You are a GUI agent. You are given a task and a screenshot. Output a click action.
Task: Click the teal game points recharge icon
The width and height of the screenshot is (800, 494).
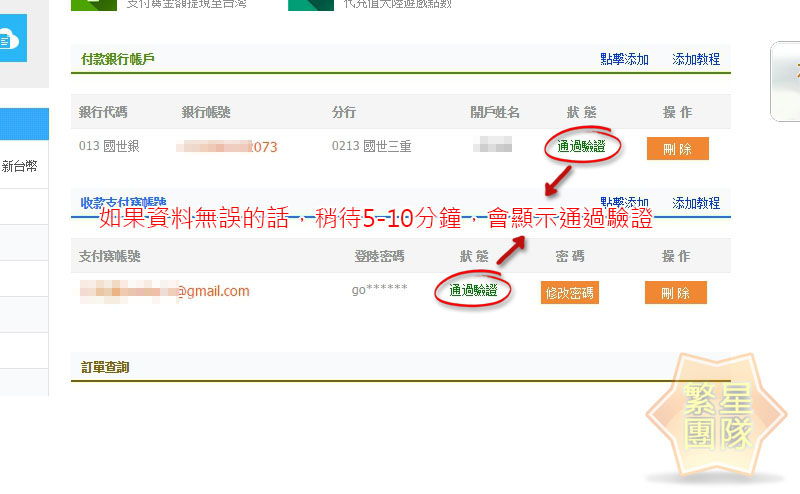click(x=310, y=4)
